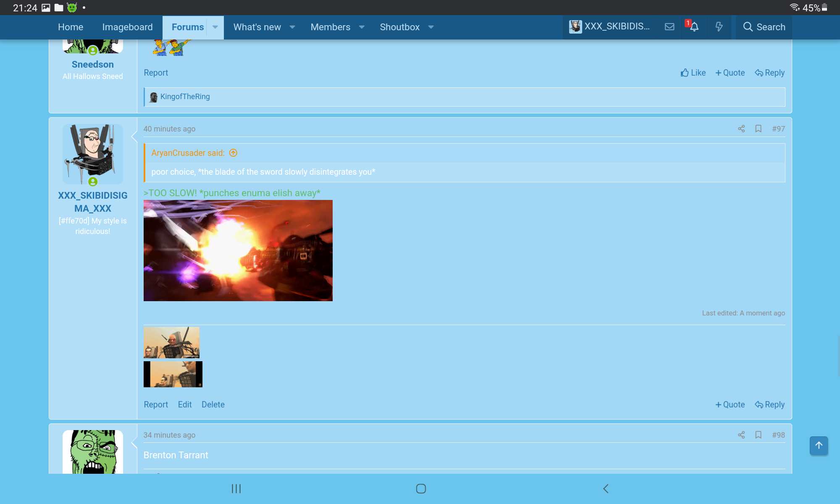Open the gallery notification icon in status bar
This screenshot has width=840, height=504.
click(x=46, y=8)
